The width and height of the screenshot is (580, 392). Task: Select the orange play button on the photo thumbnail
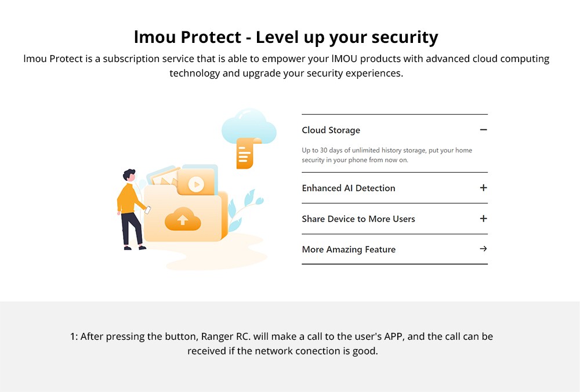click(197, 184)
